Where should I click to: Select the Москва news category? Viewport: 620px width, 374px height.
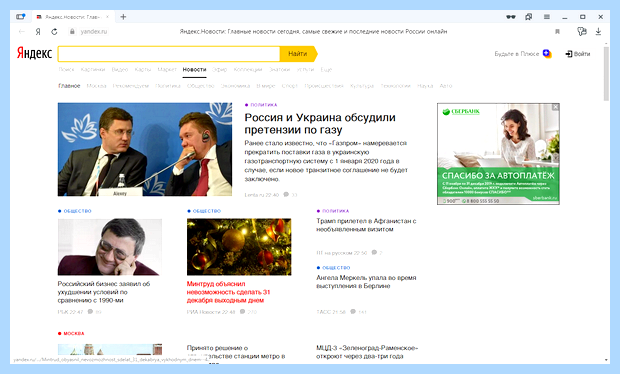(x=96, y=86)
